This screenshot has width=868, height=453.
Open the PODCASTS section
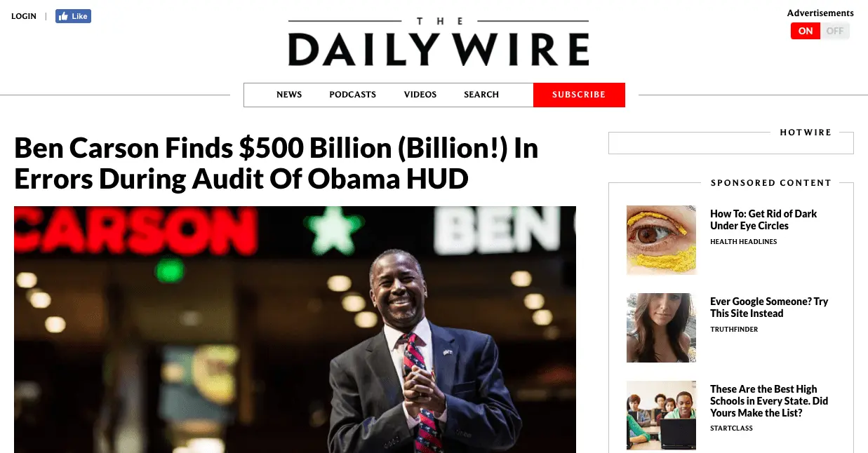click(353, 95)
